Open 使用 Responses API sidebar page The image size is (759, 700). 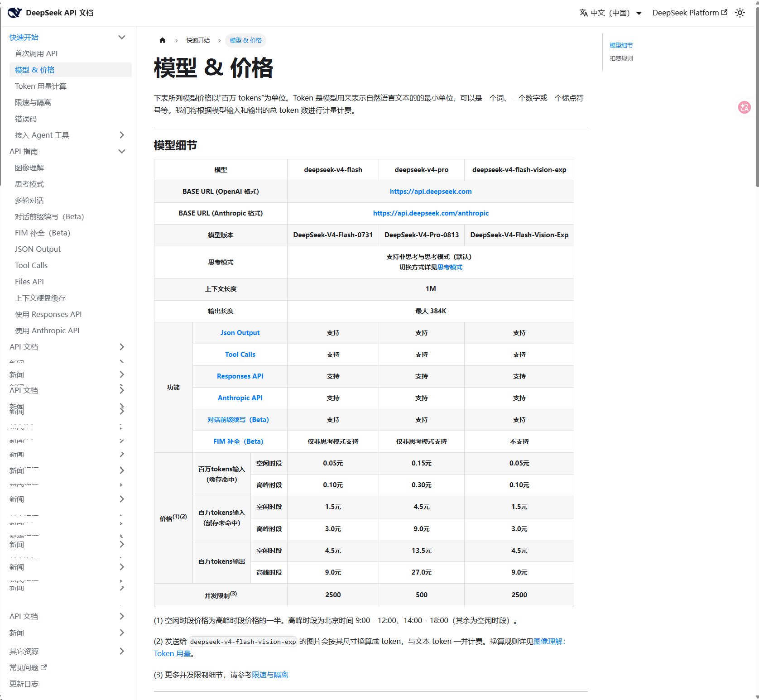(x=48, y=314)
